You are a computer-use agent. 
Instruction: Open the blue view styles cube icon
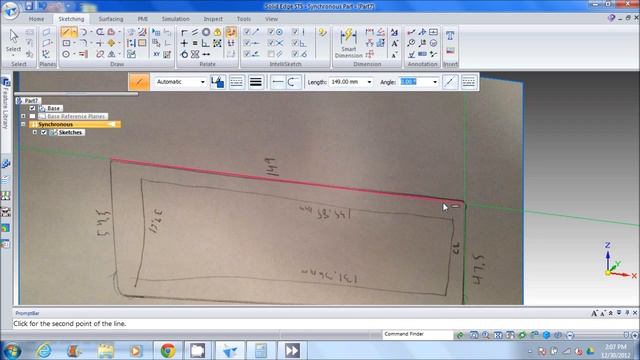[546, 335]
